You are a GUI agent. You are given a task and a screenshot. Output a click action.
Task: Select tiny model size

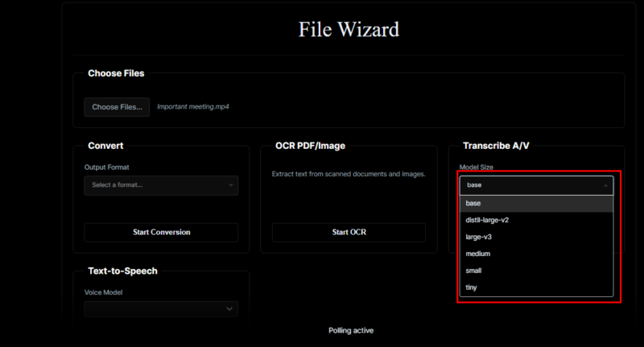(x=536, y=288)
